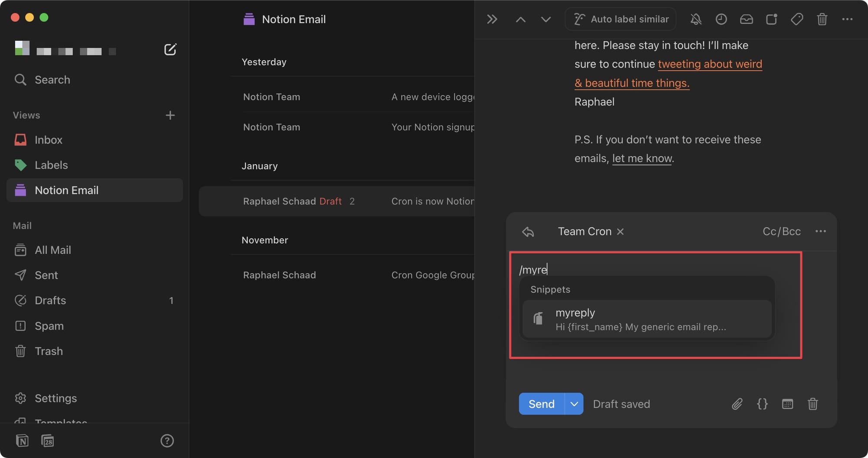Click the mark unread icon
This screenshot has width=868, height=458.
point(771,19)
